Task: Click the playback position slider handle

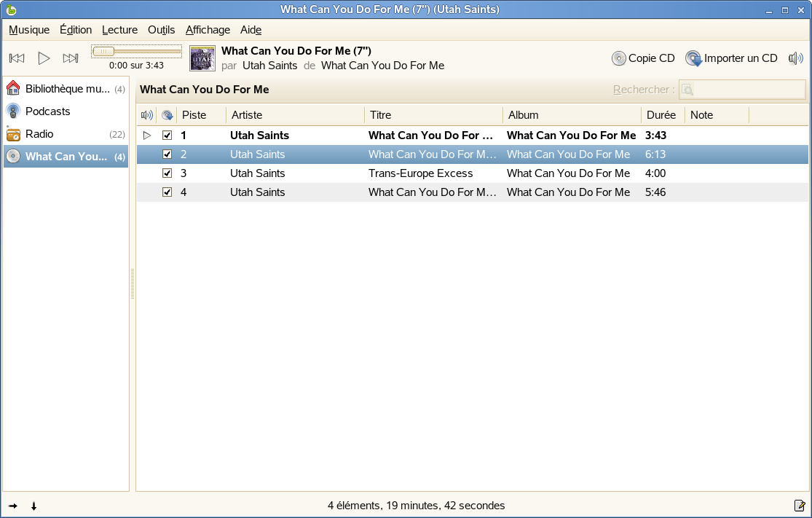Action: (103, 51)
